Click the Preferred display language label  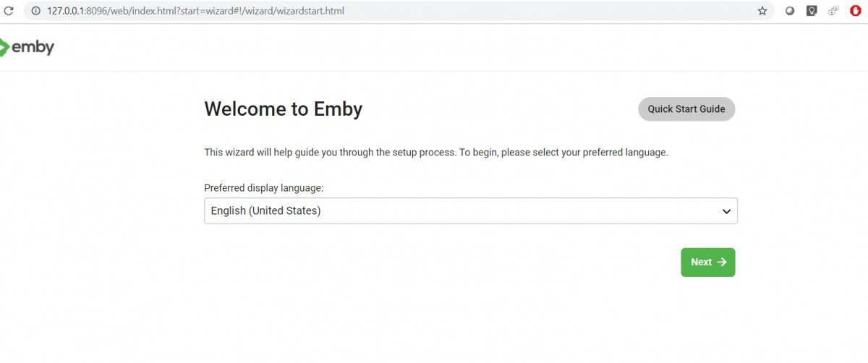263,188
